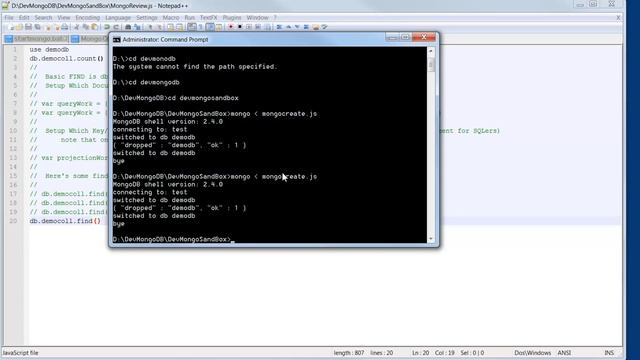The image size is (640, 360).
Task: Click the Close All toolbar icon
Action: [x=57, y=27]
